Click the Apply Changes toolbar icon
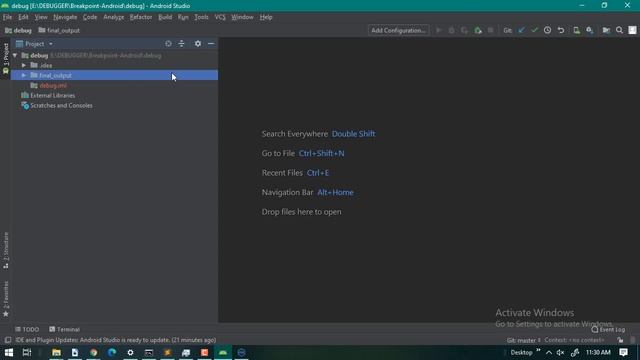The image size is (640, 360). click(x=478, y=30)
